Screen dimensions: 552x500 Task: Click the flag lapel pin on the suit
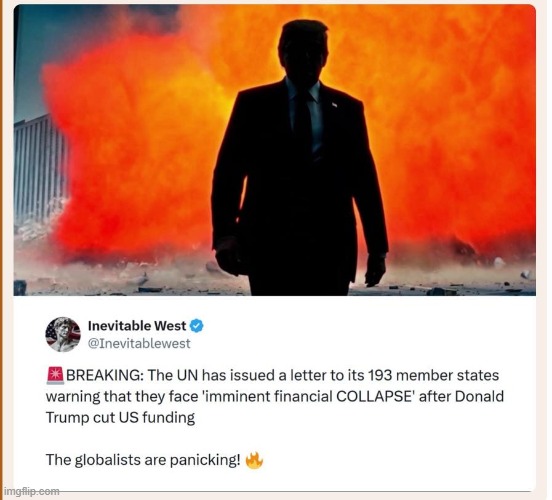(334, 105)
